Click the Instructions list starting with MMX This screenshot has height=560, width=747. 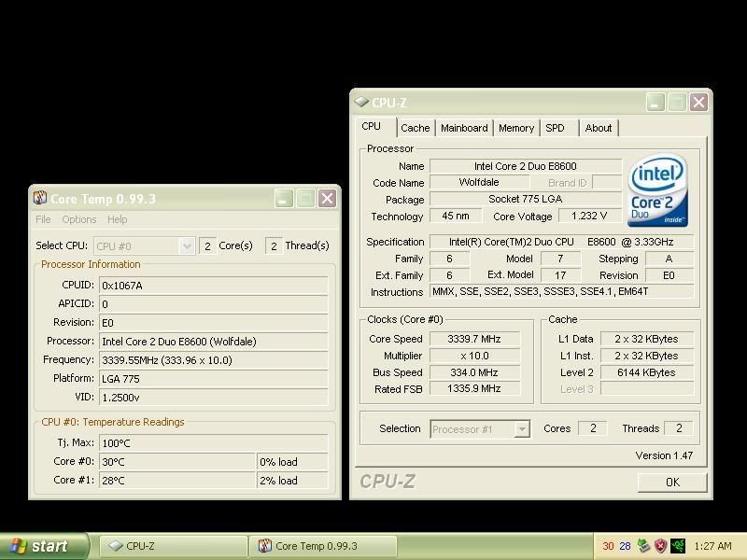click(562, 291)
